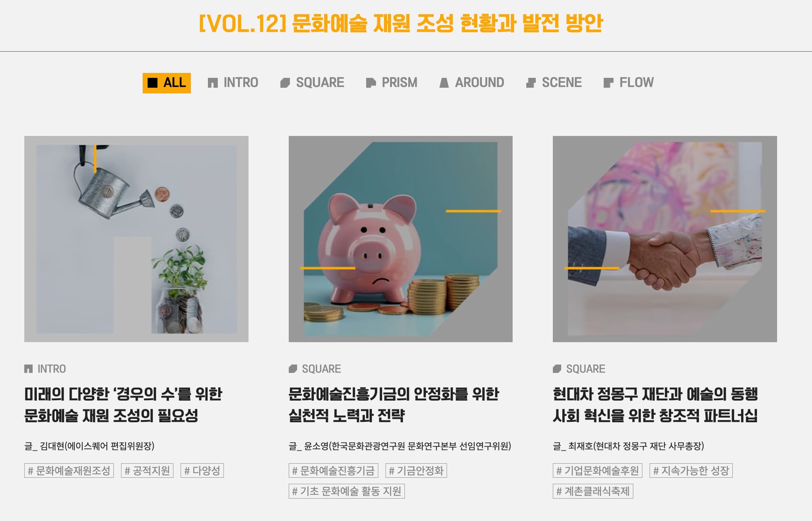Screen dimensions: 812x521
Task: Click the SQUARE category icon in filter bar
Action: click(x=285, y=83)
